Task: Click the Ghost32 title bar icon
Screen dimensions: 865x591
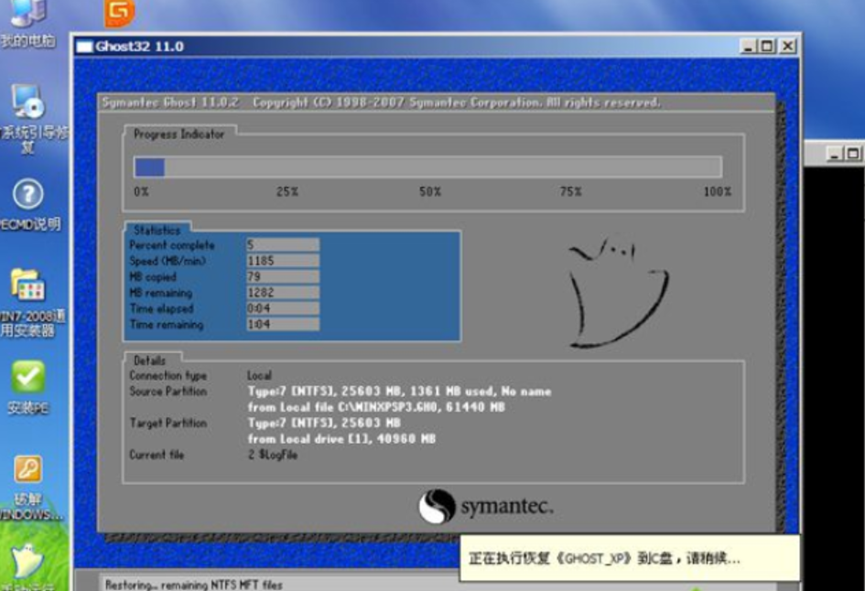Action: pyautogui.click(x=85, y=46)
